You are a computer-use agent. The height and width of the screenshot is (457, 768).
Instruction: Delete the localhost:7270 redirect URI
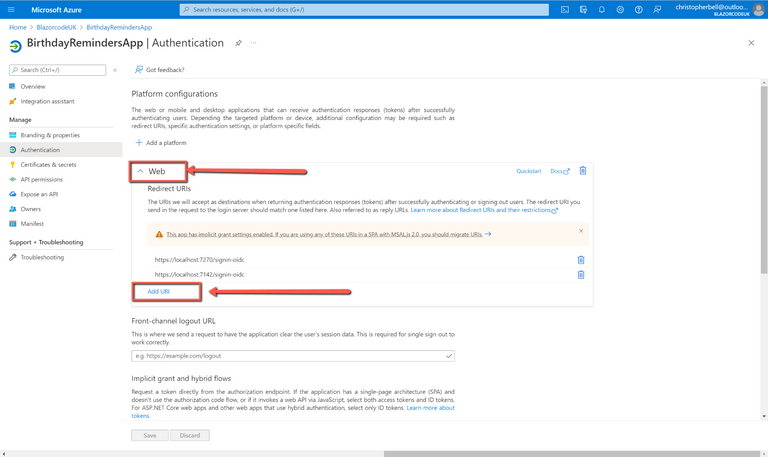click(581, 260)
